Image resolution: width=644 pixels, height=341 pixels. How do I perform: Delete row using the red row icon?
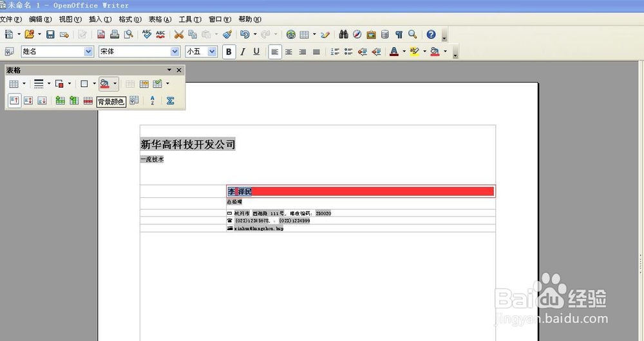[88, 101]
